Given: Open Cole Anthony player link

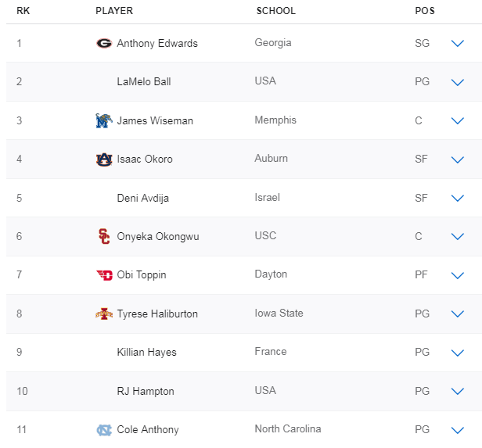Looking at the screenshot, I should (148, 430).
